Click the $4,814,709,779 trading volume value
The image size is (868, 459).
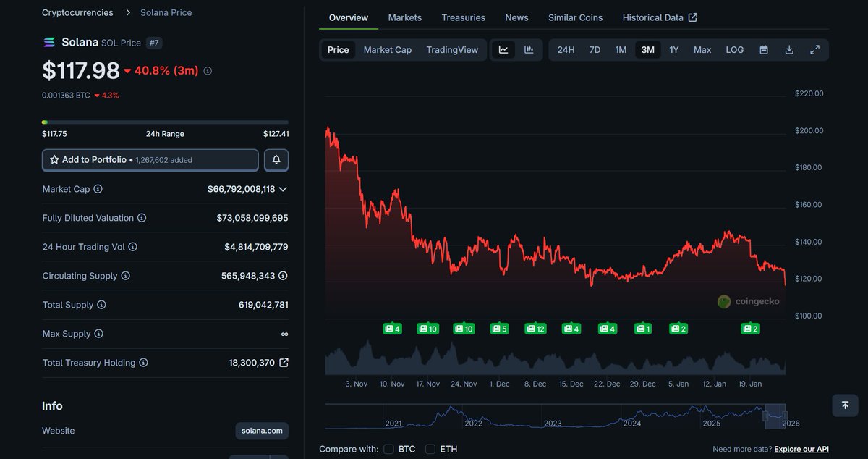point(256,247)
